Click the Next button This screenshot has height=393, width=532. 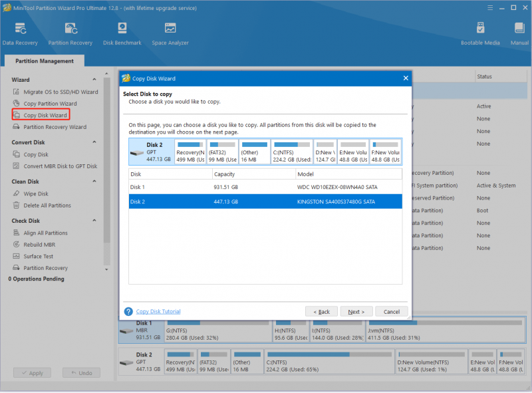click(x=356, y=312)
